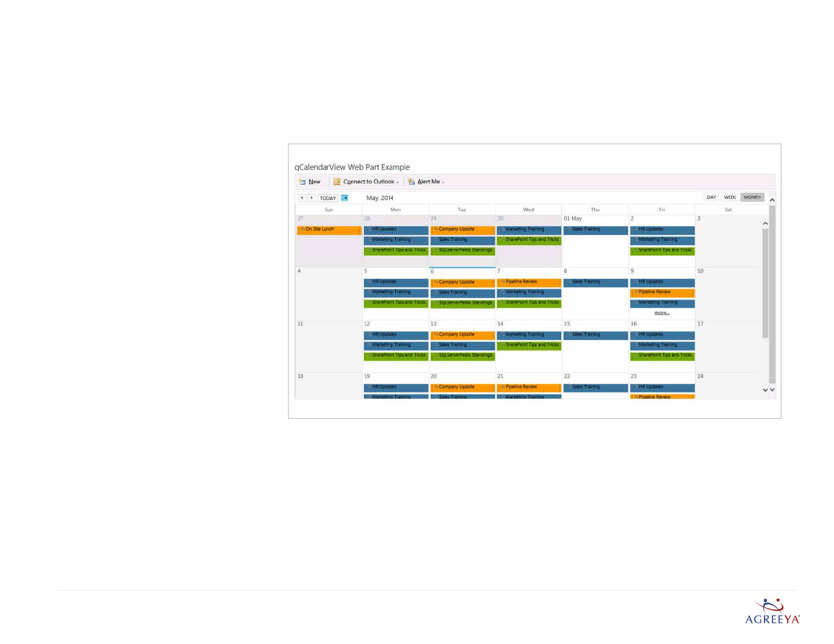Switch to DAY view
This screenshot has height=644, width=834.
tap(711, 197)
